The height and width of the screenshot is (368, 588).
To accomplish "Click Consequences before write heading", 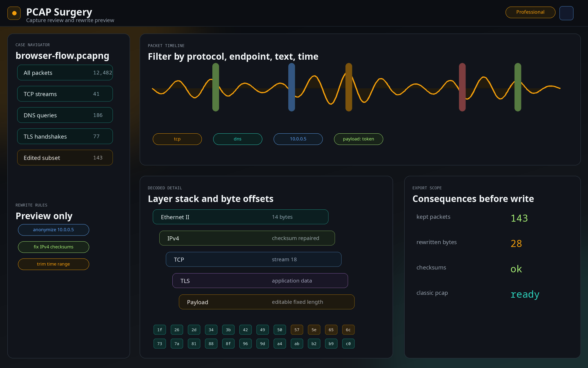I will 473,199.
